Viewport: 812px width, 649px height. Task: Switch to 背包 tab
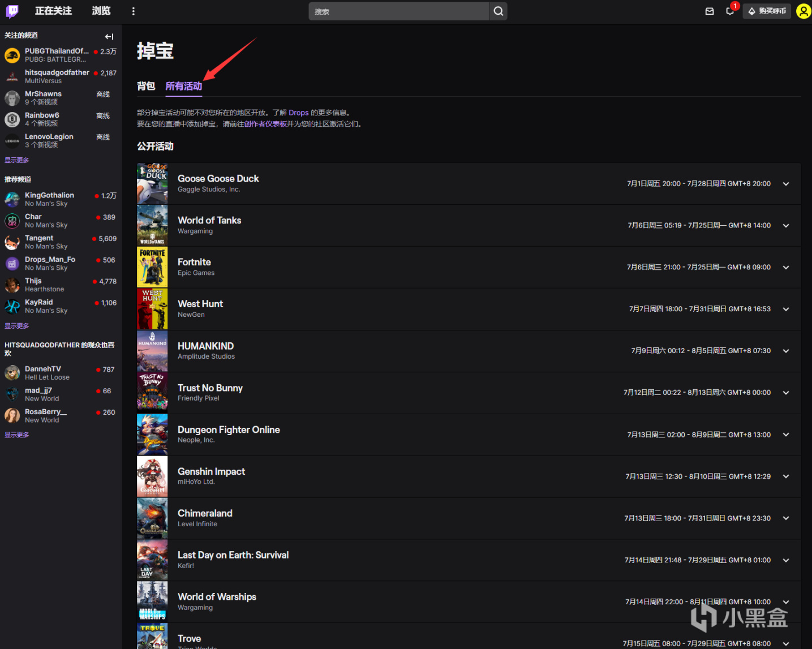point(146,86)
